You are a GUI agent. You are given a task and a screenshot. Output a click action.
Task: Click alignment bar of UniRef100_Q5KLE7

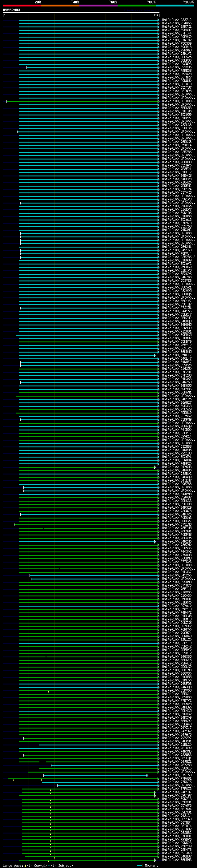click(87, 355)
